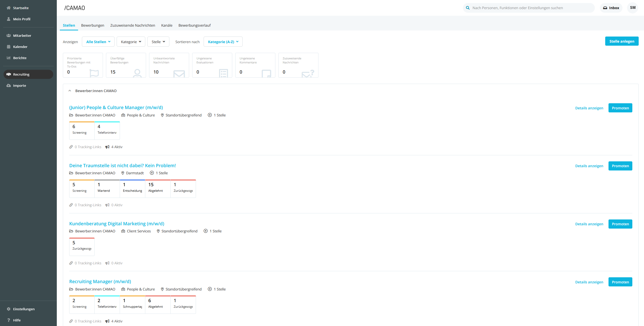Image resolution: width=644 pixels, height=326 pixels.
Task: Open the Überfällige Bewerbungen card showing 15
Action: point(126,65)
